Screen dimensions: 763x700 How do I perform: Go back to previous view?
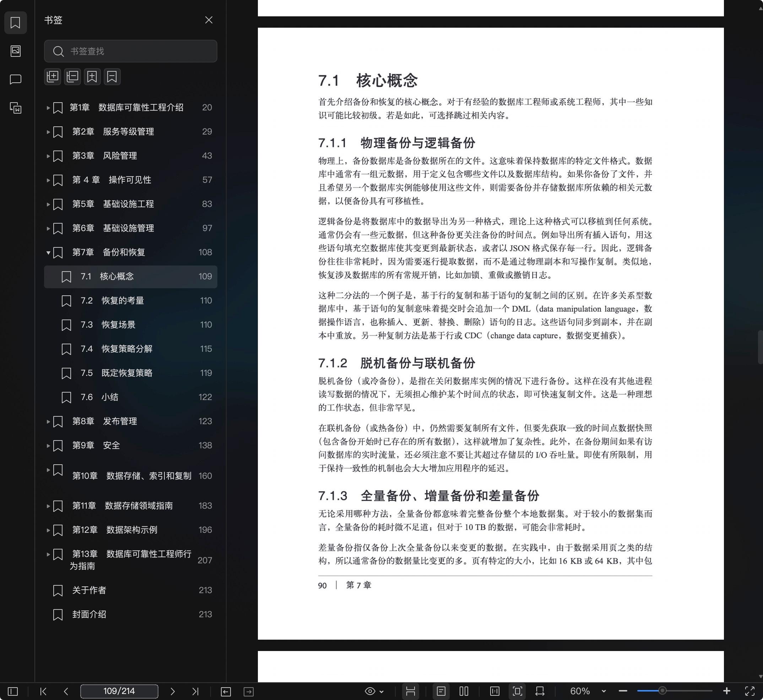pos(226,692)
